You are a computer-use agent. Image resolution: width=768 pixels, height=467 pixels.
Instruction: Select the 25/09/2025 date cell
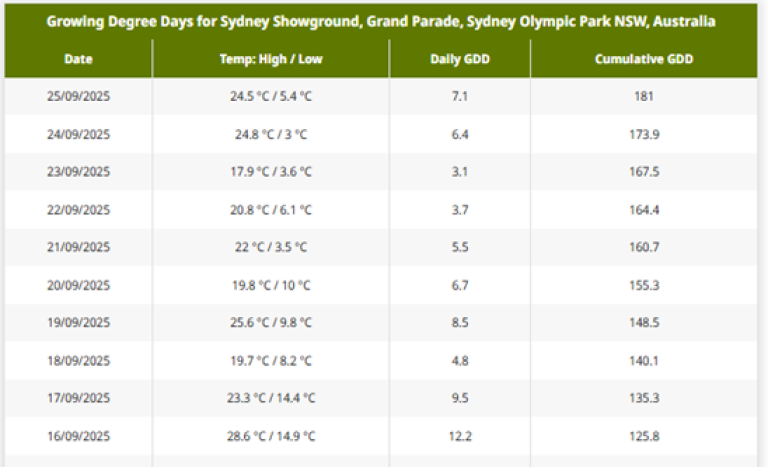(x=78, y=96)
